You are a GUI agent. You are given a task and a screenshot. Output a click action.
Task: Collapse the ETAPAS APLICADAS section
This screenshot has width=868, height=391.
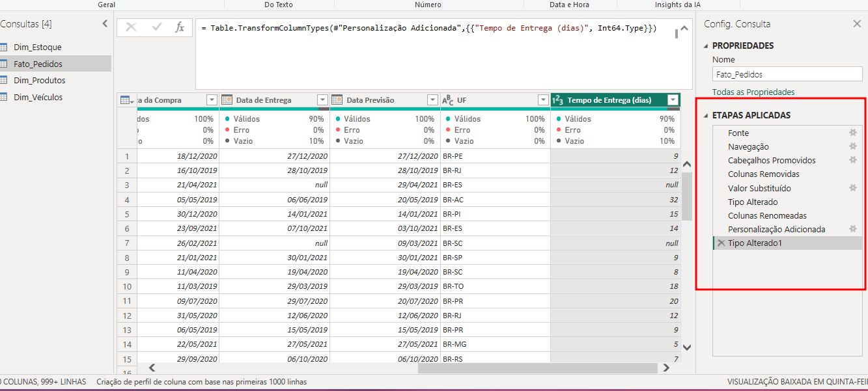[707, 115]
